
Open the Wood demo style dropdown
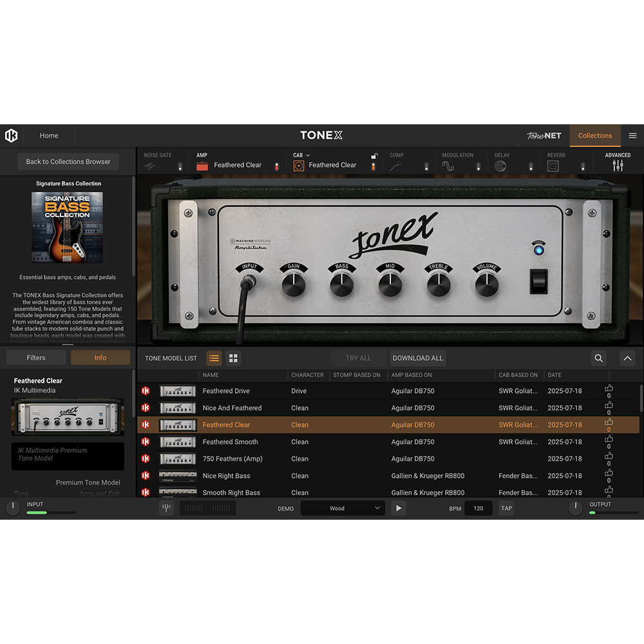[x=343, y=508]
